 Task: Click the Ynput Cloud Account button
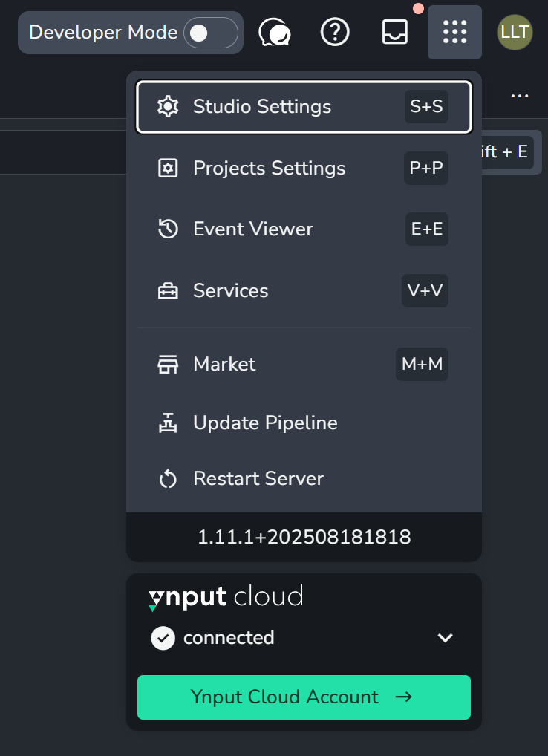click(304, 697)
